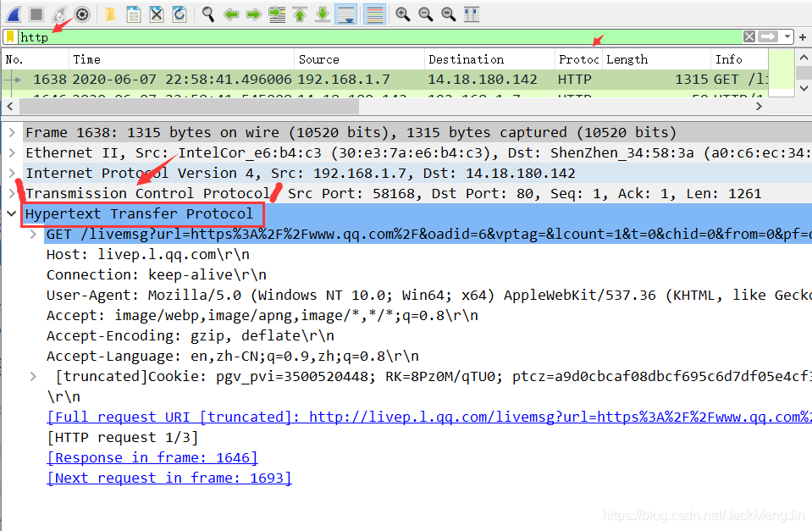Expand the GET /livemsg request line
The width and height of the screenshot is (812, 531).
pyautogui.click(x=34, y=234)
